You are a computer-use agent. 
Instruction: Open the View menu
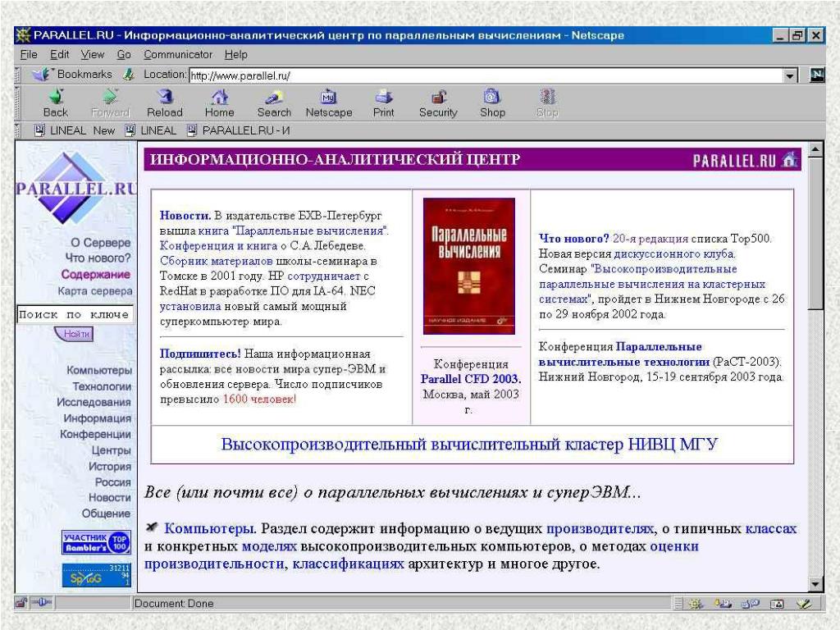[93, 55]
